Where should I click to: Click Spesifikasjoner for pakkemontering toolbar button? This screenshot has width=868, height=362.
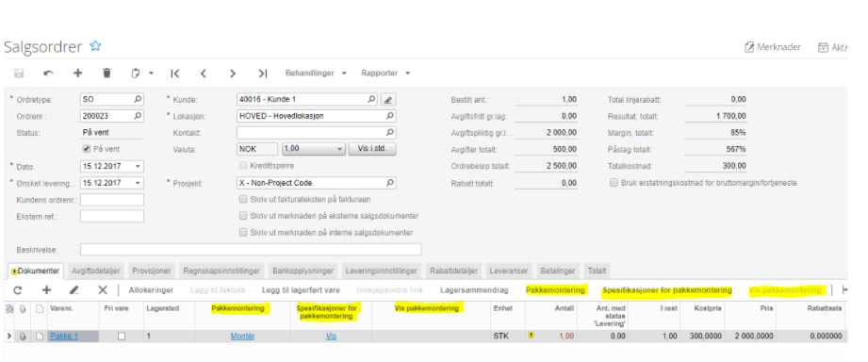[x=667, y=290]
